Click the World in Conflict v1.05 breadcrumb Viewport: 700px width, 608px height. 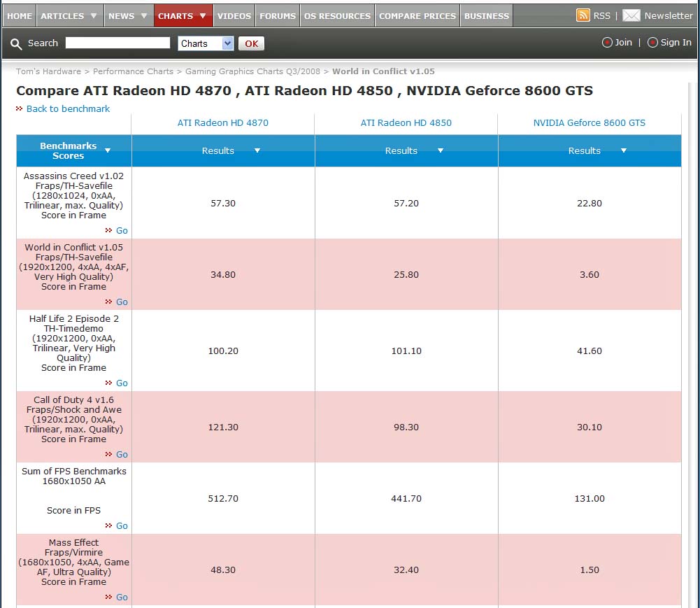pyautogui.click(x=383, y=71)
